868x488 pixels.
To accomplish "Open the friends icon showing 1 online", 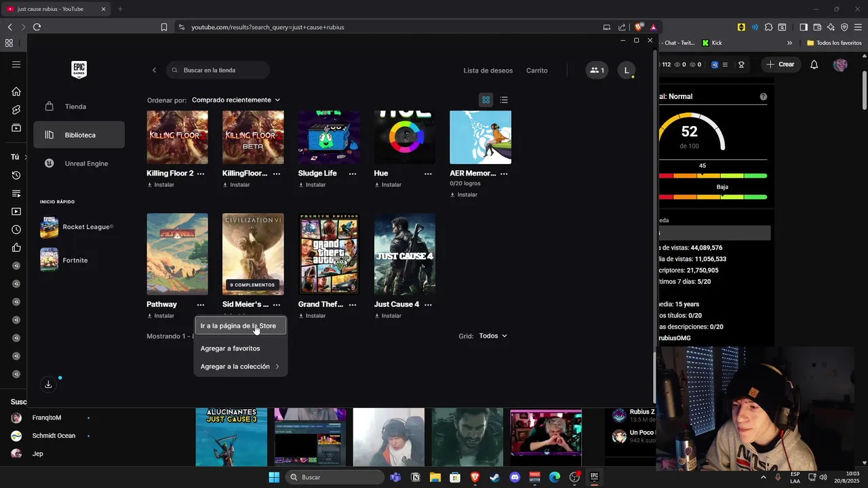I will click(x=597, y=70).
